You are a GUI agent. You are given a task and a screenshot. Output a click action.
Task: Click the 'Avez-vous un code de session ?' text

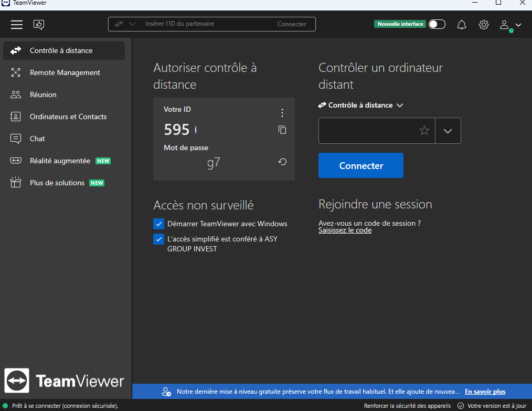[x=369, y=223]
